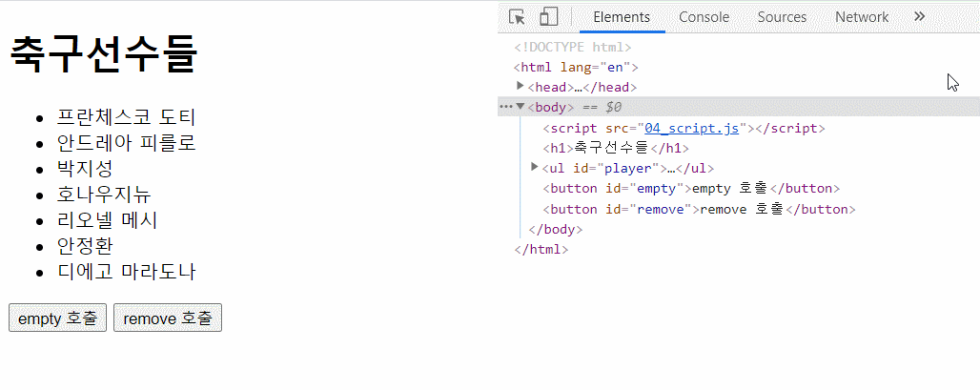Expand the head node in the DOM tree
The width and height of the screenshot is (980, 390).
point(520,86)
